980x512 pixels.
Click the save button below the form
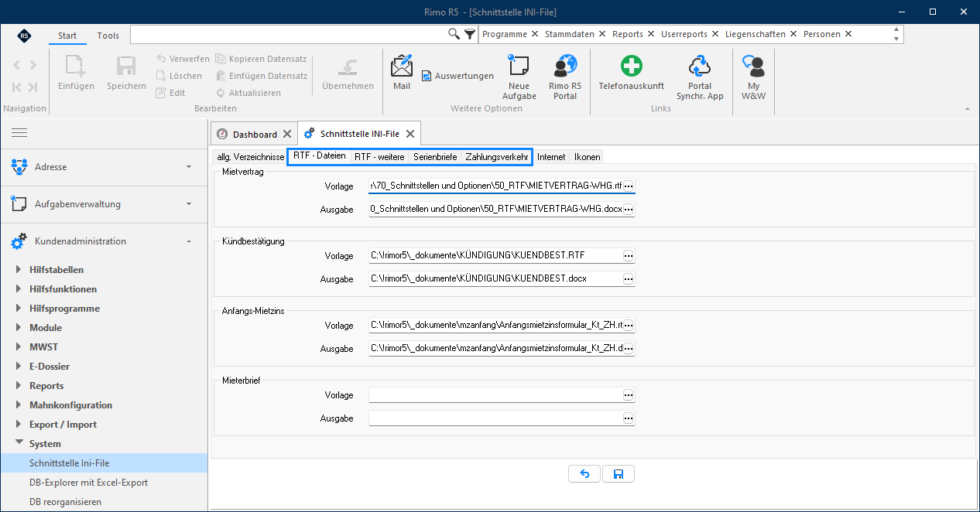pos(618,474)
